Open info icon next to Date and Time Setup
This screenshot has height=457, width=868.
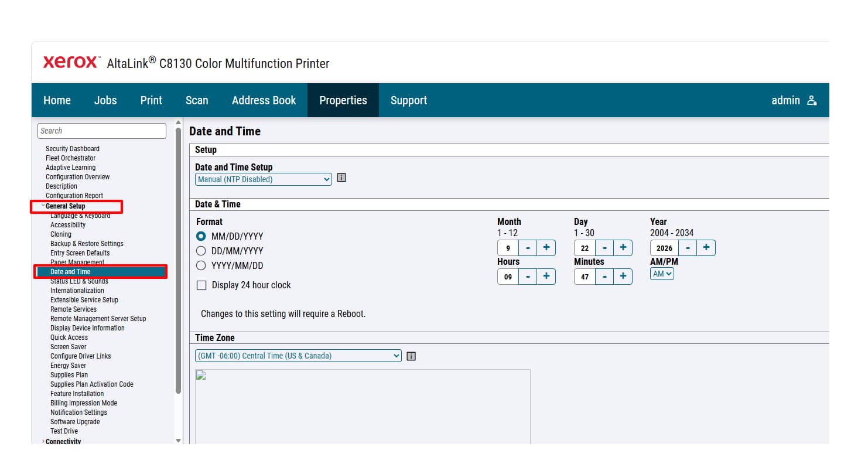tap(341, 178)
